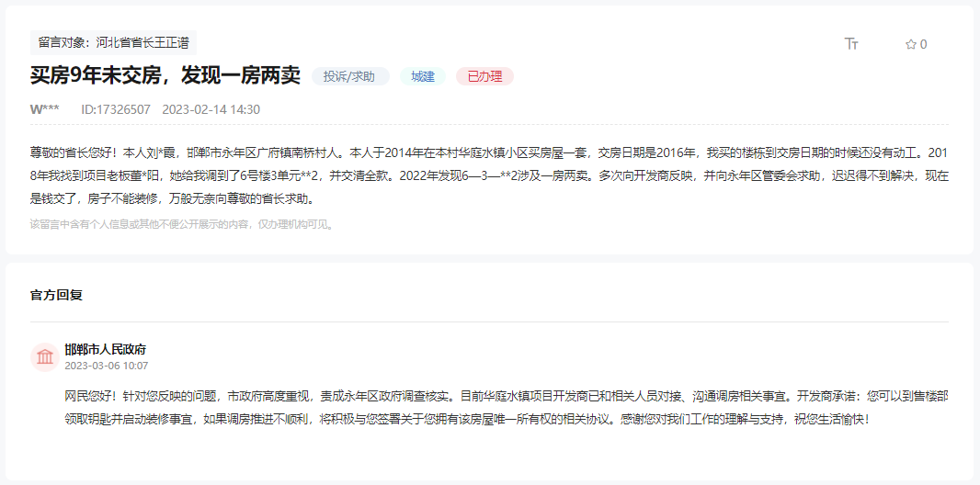Click the 邯郸市人民政府 responder name
980x485 pixels.
pos(106,350)
